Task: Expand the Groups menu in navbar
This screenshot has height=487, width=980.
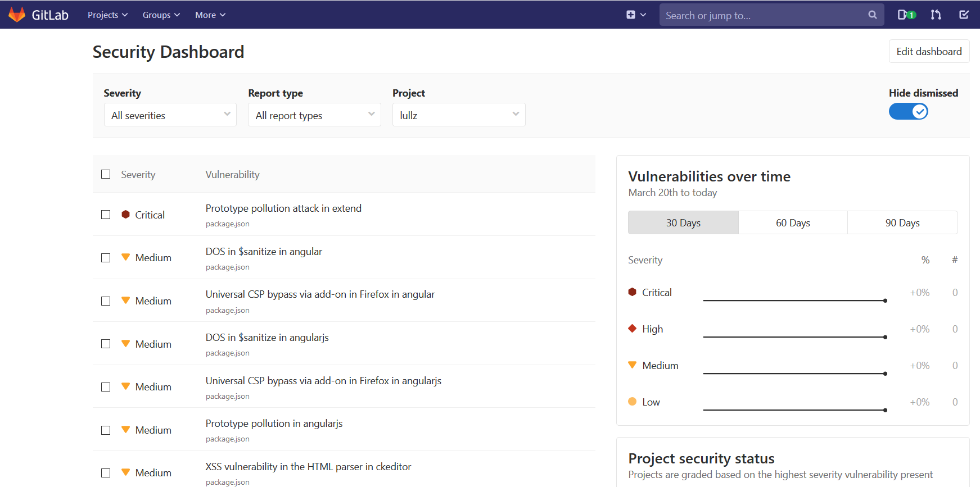Action: click(161, 15)
